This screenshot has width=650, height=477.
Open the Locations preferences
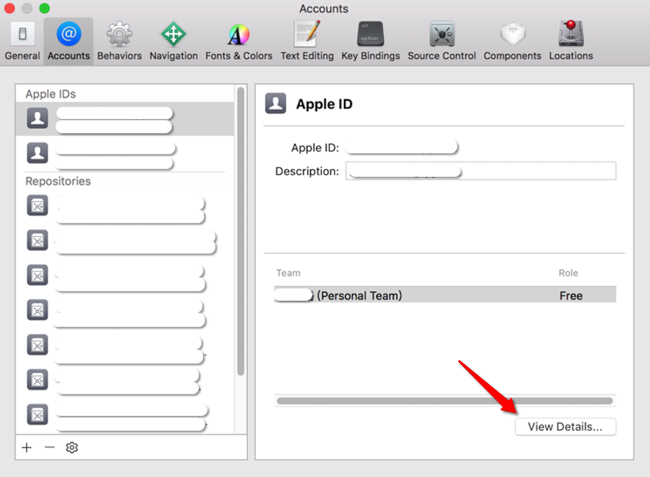point(571,41)
